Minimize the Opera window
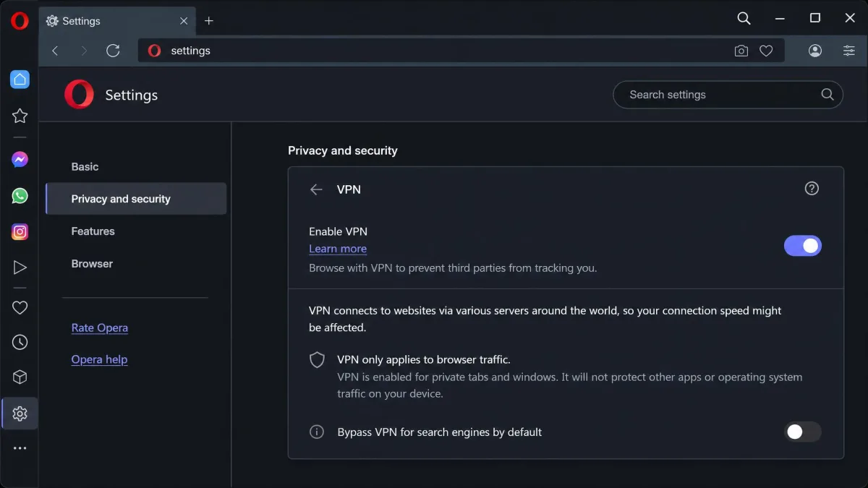The image size is (868, 488). (x=780, y=18)
